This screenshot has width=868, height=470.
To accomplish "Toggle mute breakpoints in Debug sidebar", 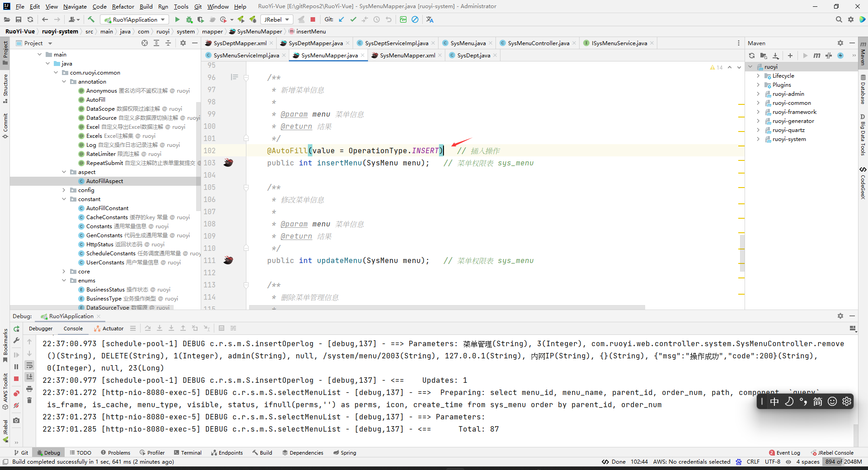I will [16, 405].
